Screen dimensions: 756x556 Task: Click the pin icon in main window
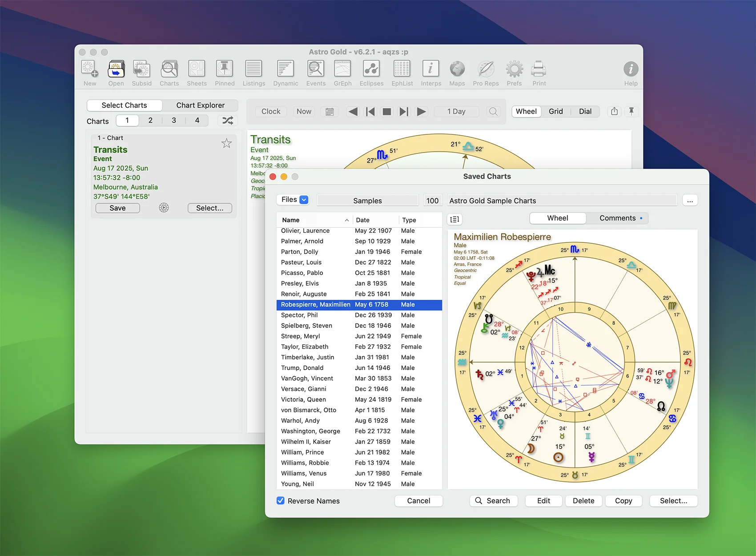click(631, 111)
